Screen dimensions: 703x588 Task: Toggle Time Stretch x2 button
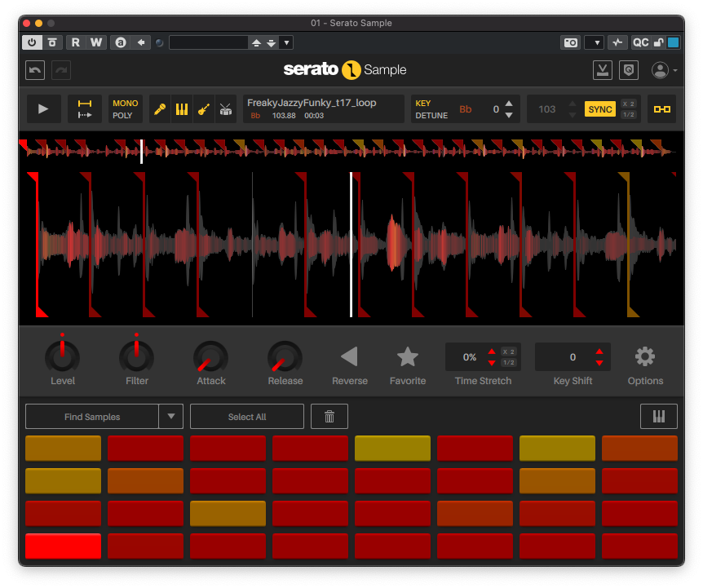(x=508, y=351)
